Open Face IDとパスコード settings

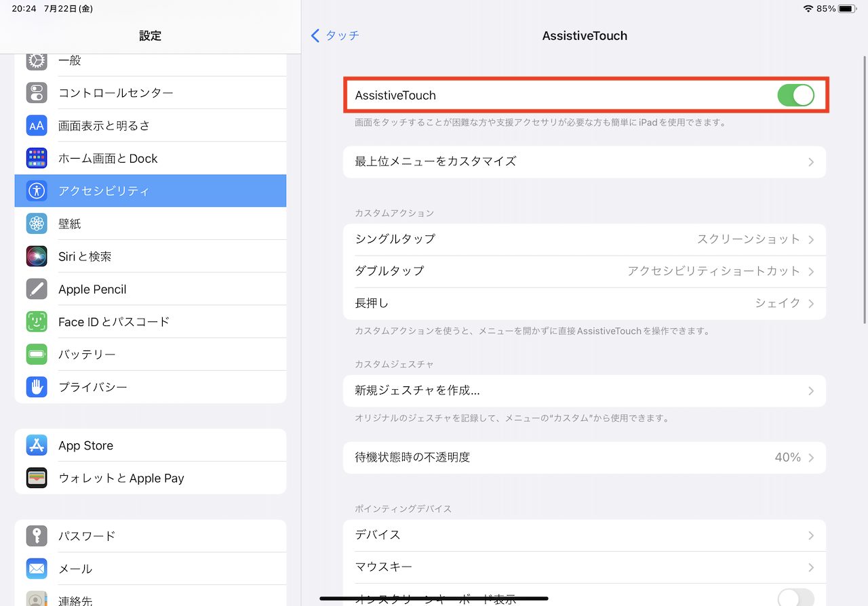pos(151,321)
